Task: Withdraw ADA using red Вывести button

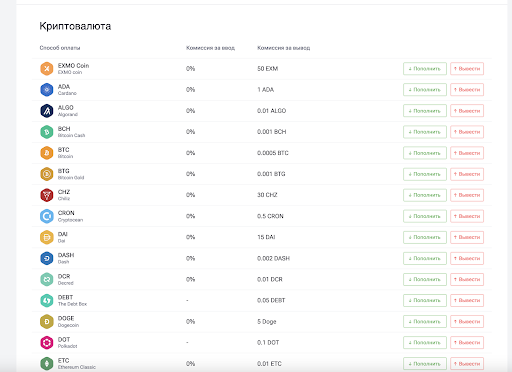Action: (x=467, y=90)
